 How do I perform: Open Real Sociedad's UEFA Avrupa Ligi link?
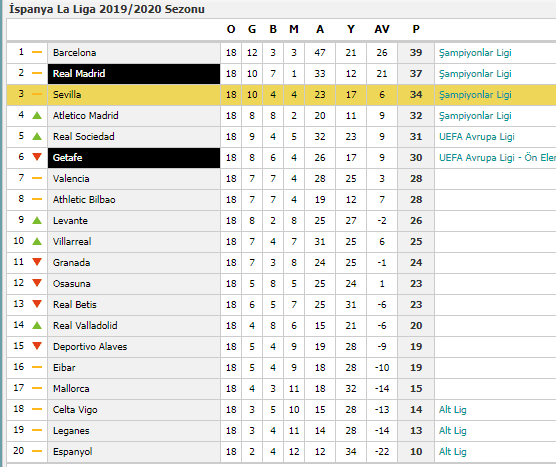[x=477, y=137]
